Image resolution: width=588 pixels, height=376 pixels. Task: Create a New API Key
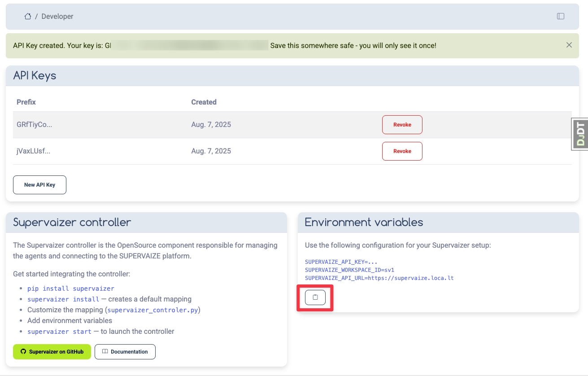(39, 185)
